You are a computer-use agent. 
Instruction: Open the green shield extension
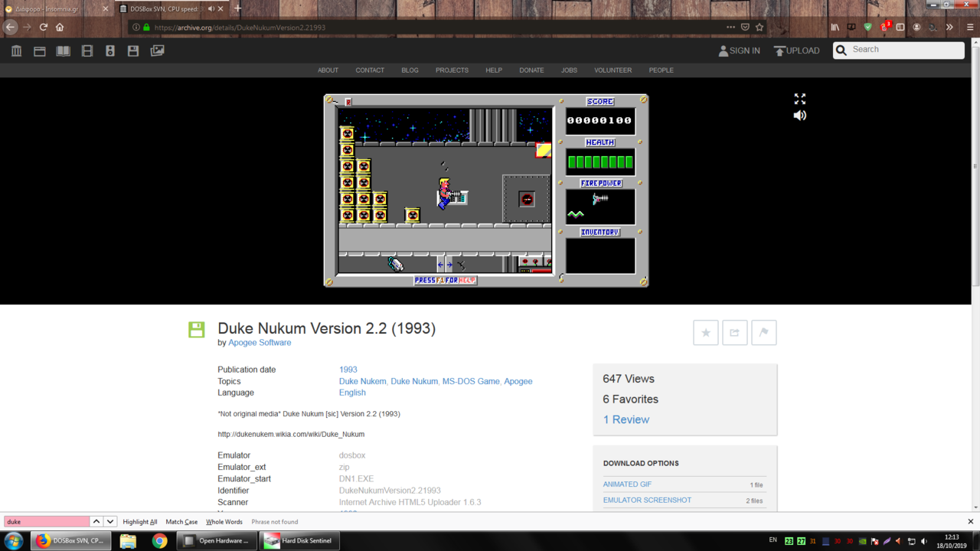[867, 27]
